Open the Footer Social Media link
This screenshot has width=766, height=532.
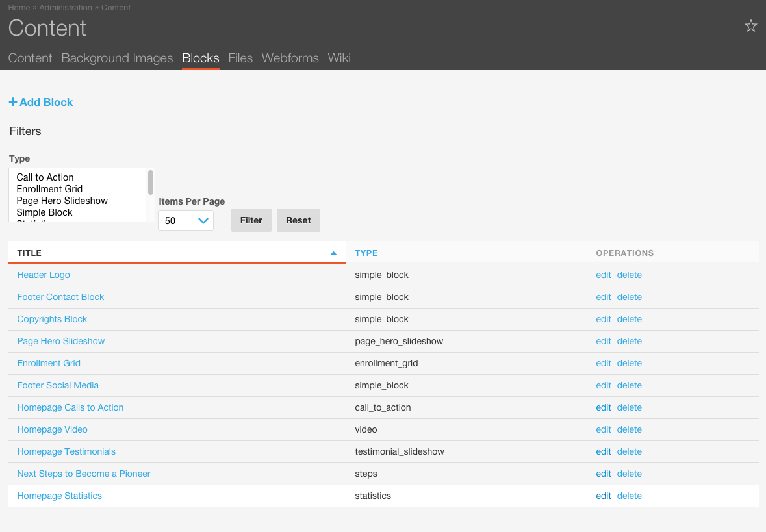(58, 385)
